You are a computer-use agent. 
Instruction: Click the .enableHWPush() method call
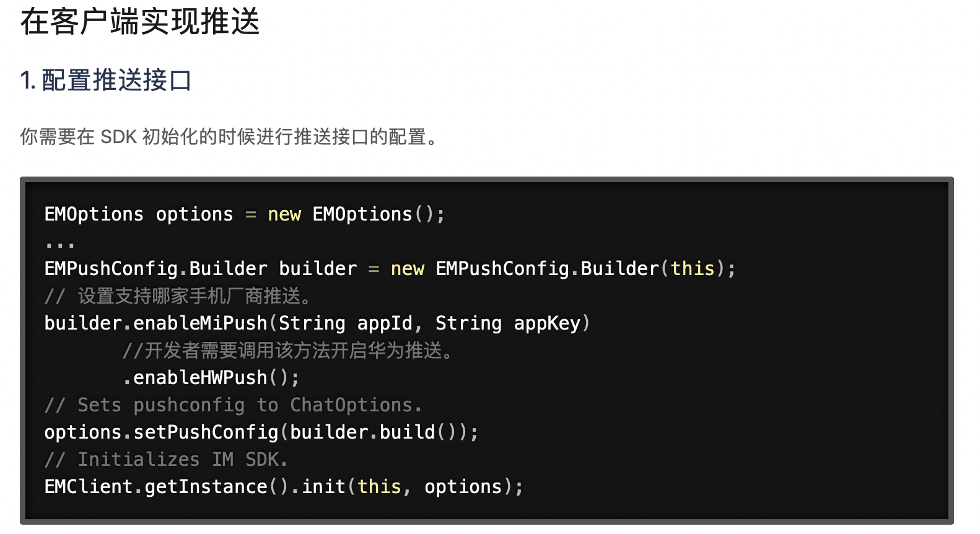[x=211, y=378]
